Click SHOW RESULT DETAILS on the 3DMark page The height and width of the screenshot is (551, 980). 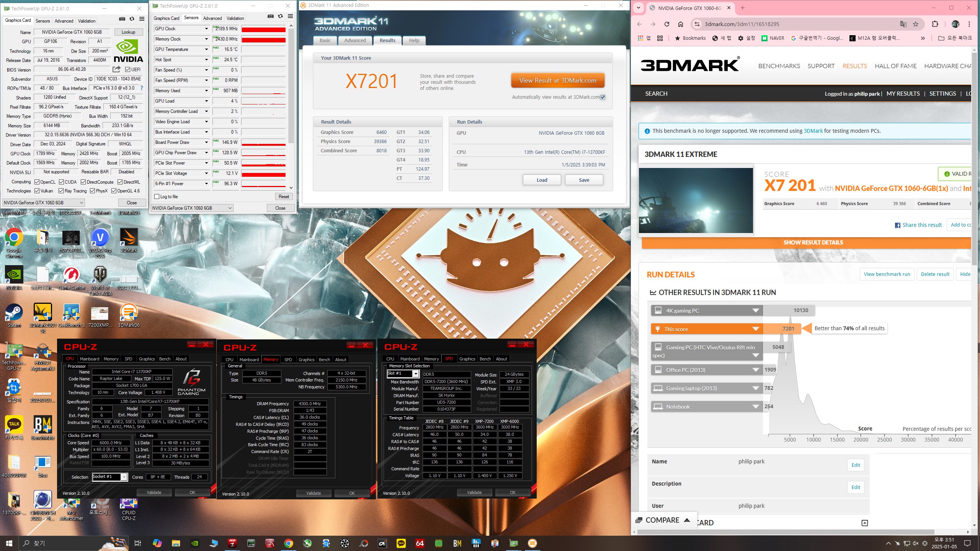point(813,243)
